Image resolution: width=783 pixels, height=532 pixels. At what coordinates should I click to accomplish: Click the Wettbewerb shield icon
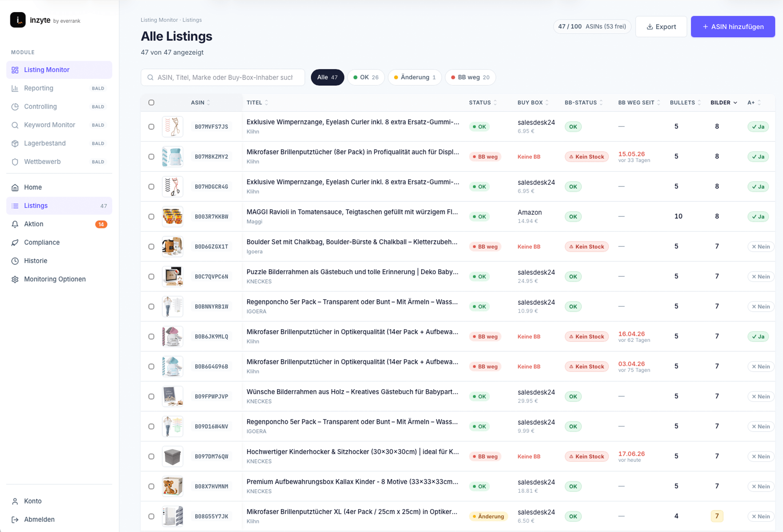(x=15, y=162)
